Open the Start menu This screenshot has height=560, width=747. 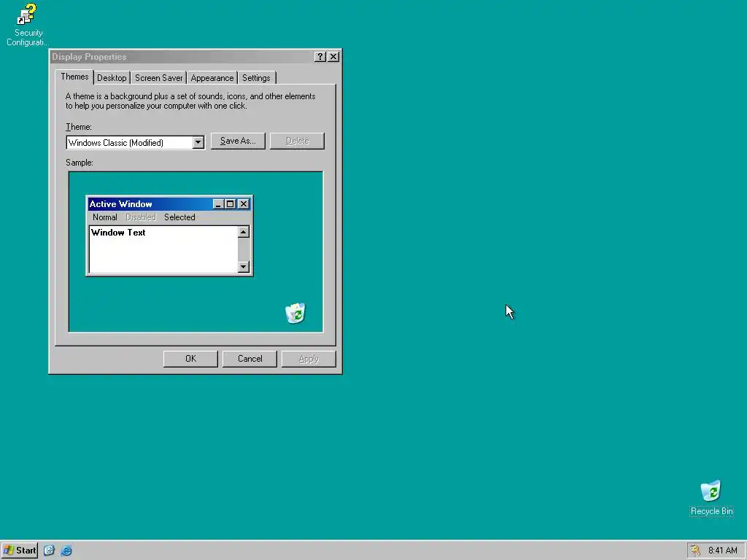click(20, 551)
